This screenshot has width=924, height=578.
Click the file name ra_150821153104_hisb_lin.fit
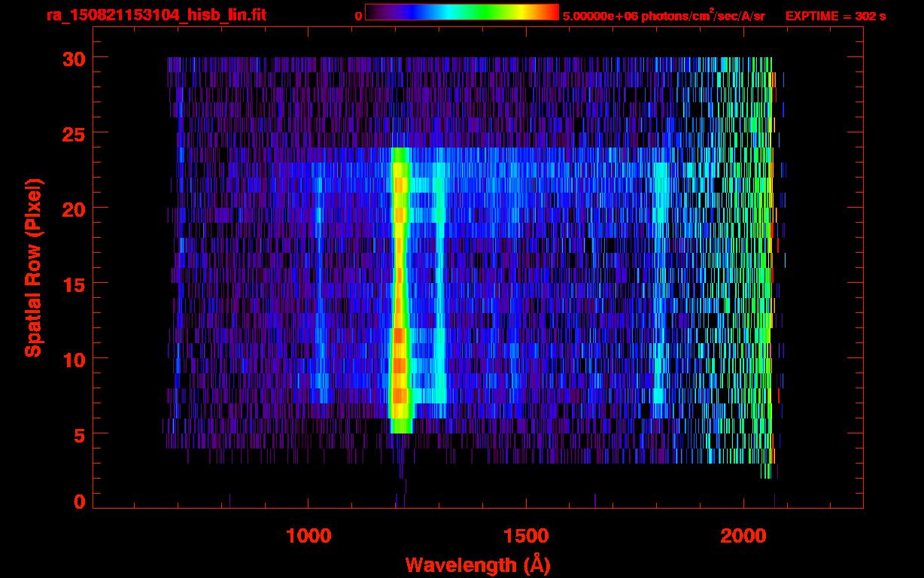(156, 15)
